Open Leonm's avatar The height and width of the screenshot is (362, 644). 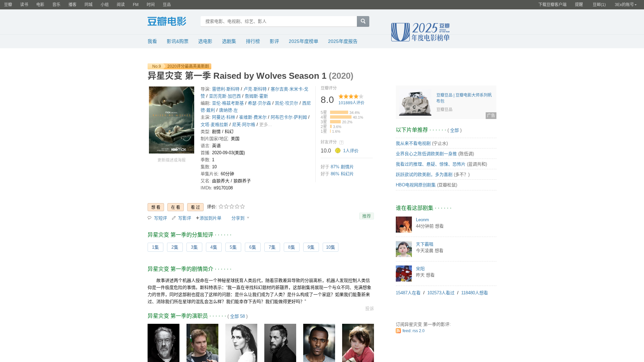click(404, 225)
